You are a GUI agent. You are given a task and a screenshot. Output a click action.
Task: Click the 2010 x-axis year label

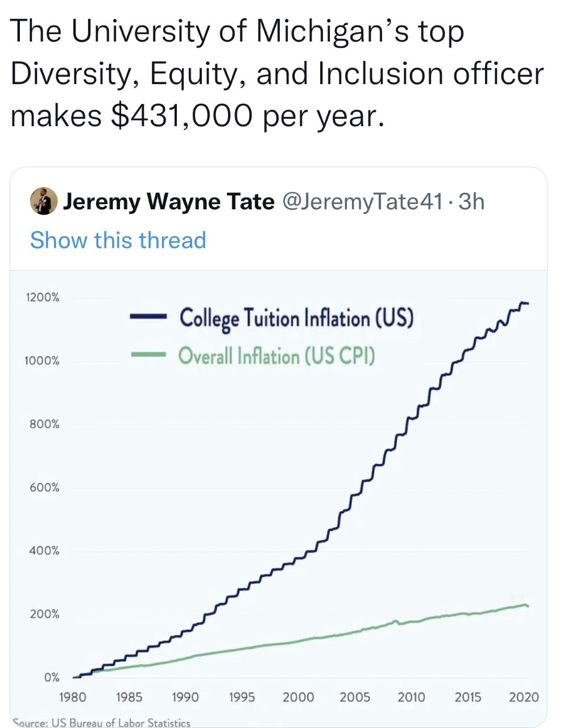411,697
